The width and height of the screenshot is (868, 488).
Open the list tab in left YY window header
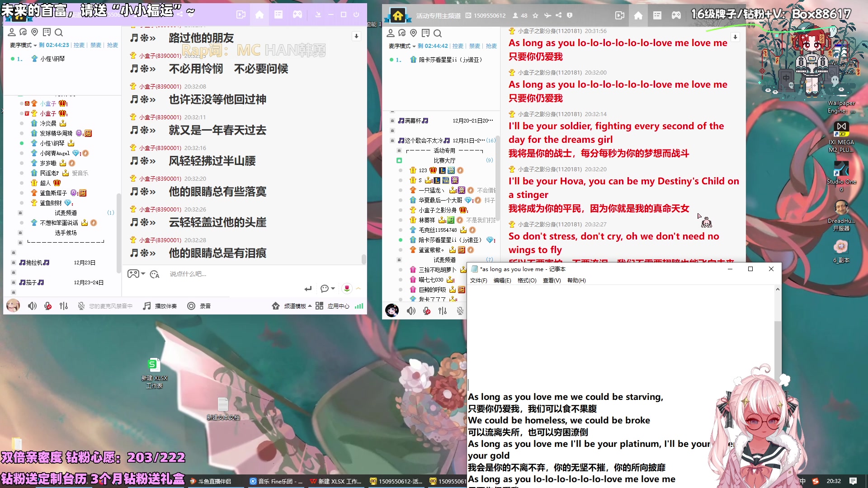coord(278,15)
